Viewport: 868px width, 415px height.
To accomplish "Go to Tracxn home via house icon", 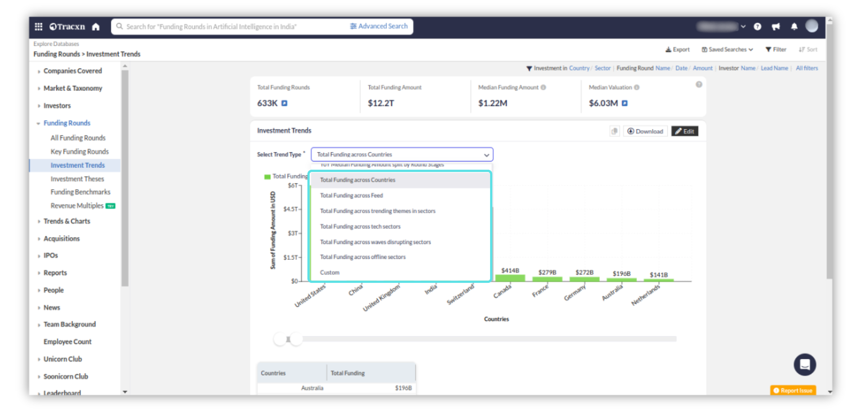I will (96, 27).
